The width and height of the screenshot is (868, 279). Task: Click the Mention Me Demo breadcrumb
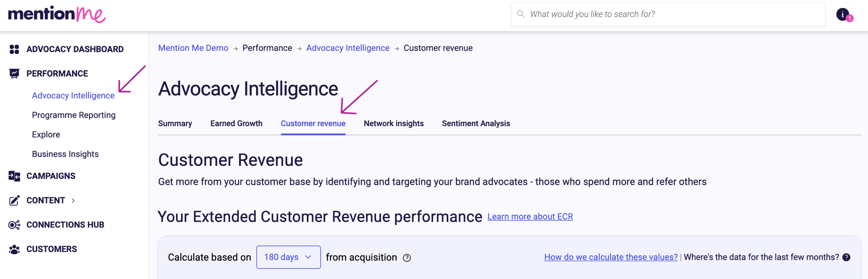click(193, 48)
